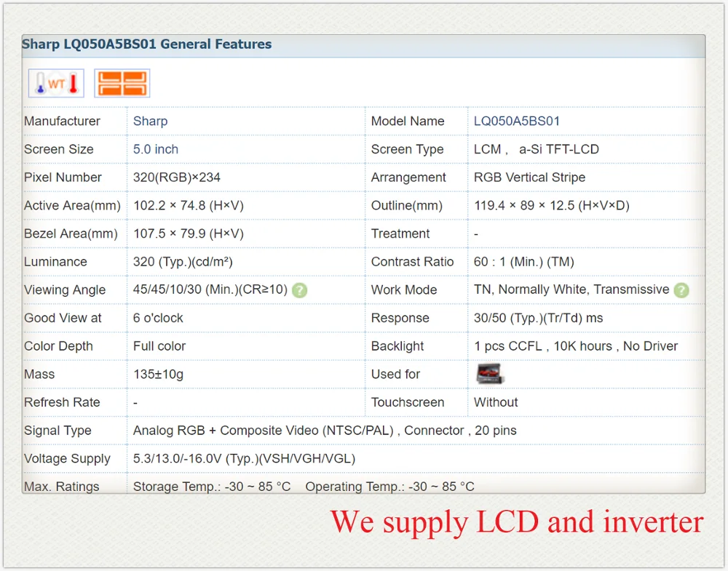Click the Active Area(mm) label
Screen dimensions: 728x571
[x=72, y=205]
